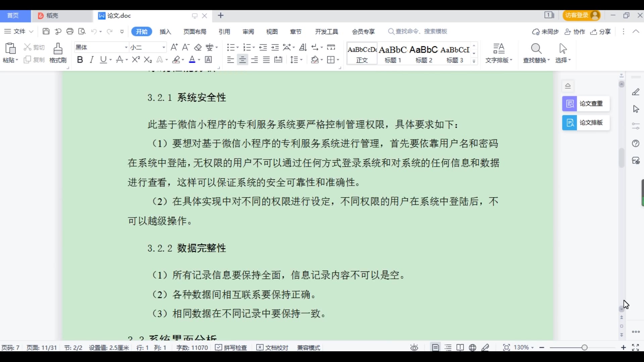Image resolution: width=644 pixels, height=362 pixels.
Task: Click the thesis typesetting button
Action: (586, 123)
